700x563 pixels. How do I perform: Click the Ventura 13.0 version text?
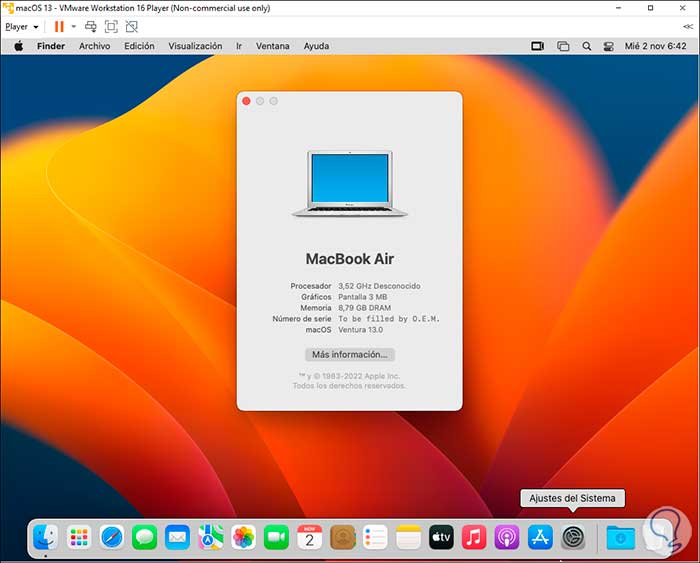pyautogui.click(x=360, y=330)
